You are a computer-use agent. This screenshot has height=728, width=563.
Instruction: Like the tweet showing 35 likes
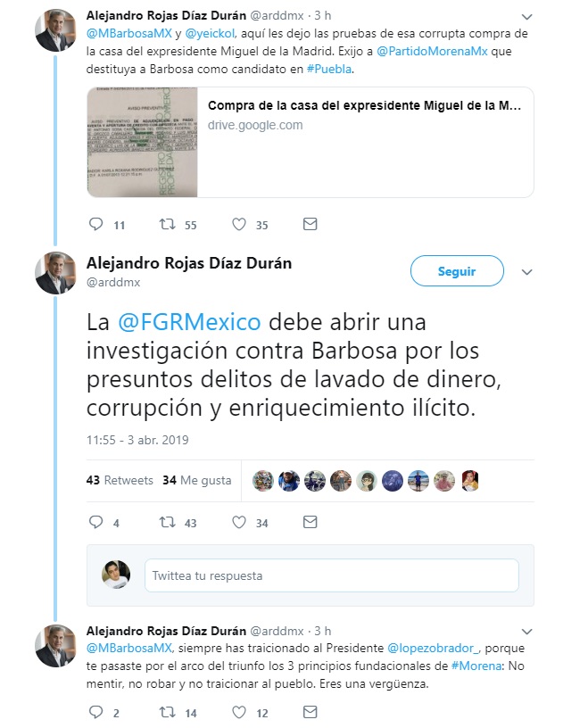(239, 224)
